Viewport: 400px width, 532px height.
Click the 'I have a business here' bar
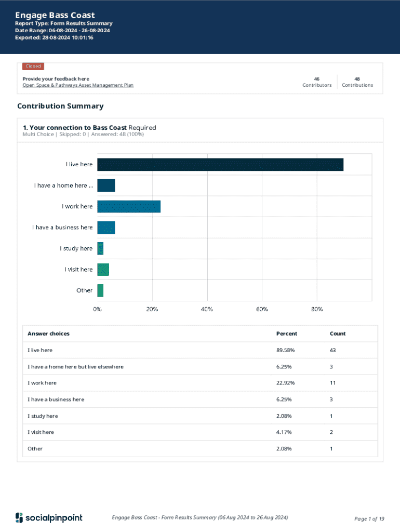(106, 228)
